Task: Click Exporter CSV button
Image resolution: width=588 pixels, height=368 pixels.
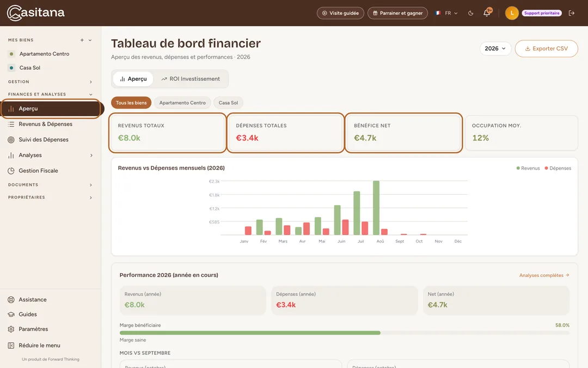Action: 547,49
